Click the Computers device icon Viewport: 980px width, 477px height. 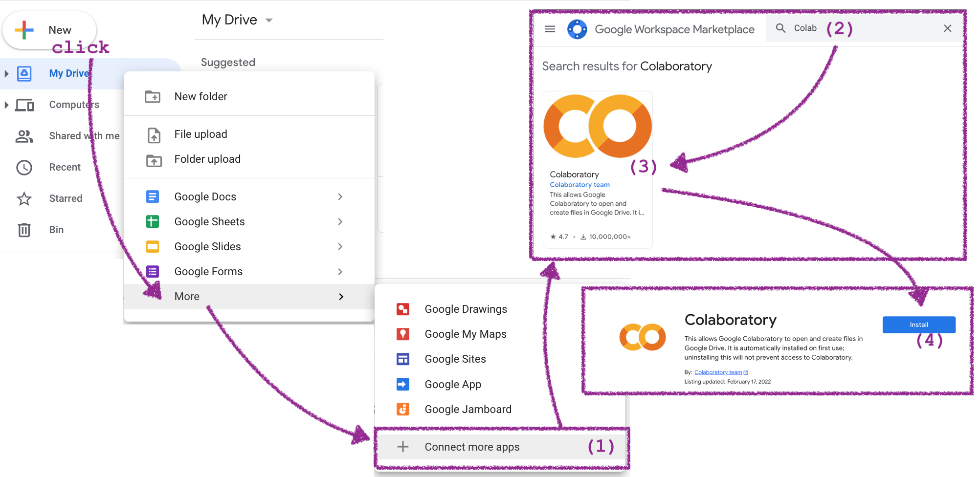point(24,105)
